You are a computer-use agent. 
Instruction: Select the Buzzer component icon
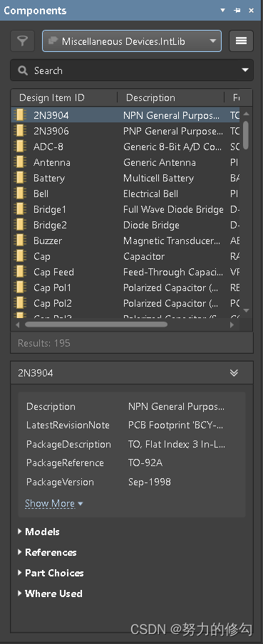tap(20, 241)
